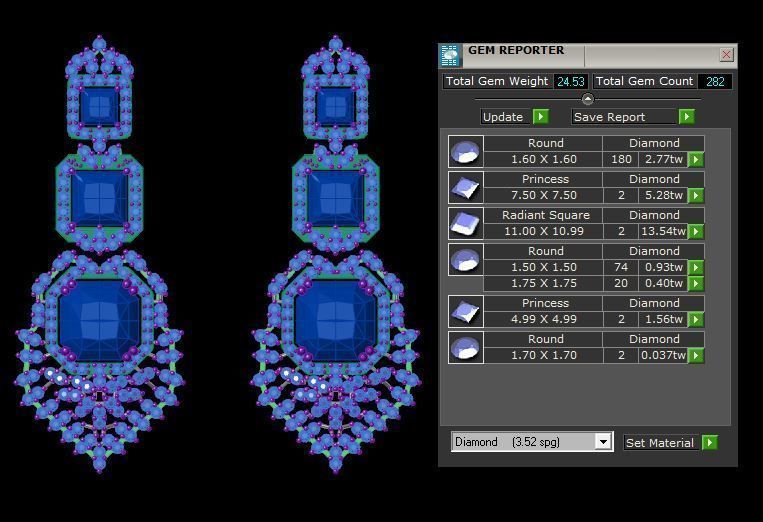This screenshot has width=763, height=522.
Task: Click the Gem Reporter title bar icon
Action: pyautogui.click(x=450, y=55)
